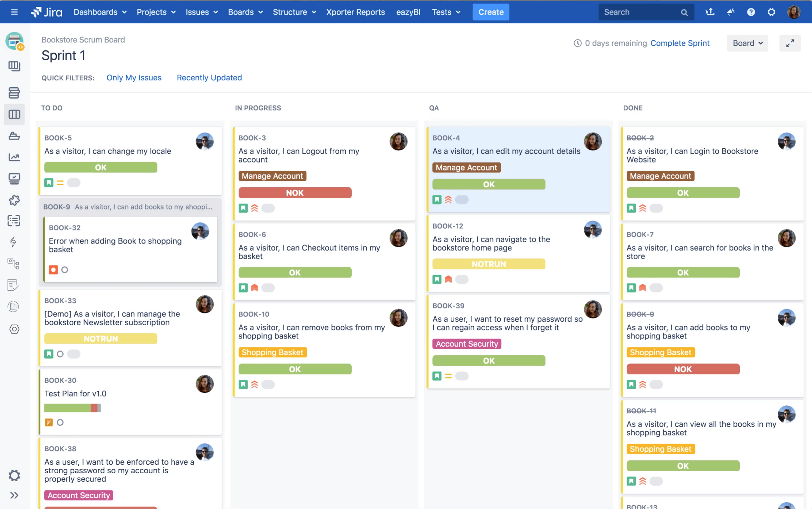Open the Backlog icon in the left sidebar
The image size is (812, 509).
click(x=14, y=93)
